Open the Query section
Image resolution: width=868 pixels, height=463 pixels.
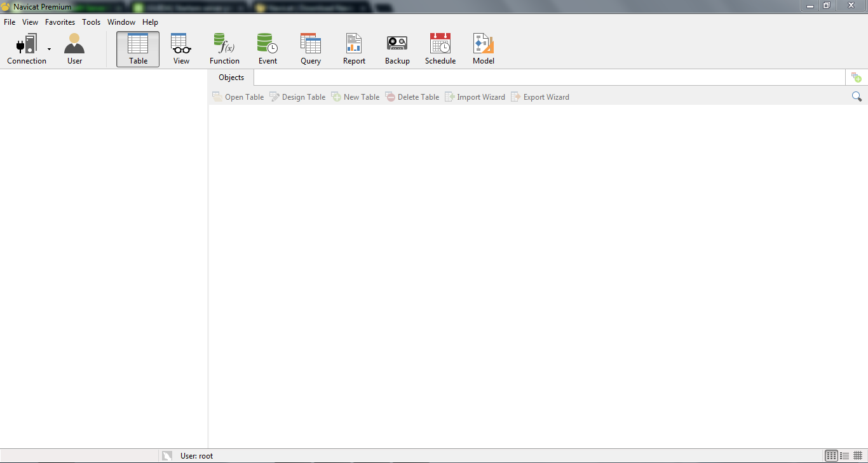[x=311, y=50]
